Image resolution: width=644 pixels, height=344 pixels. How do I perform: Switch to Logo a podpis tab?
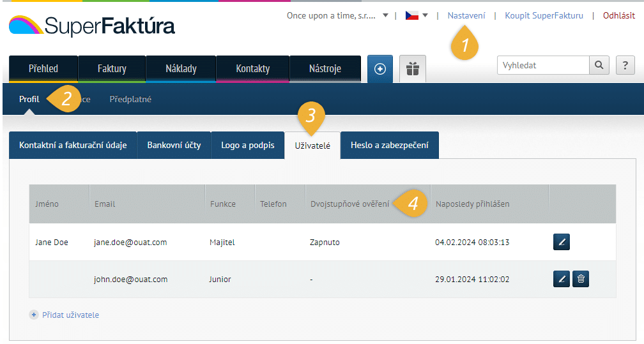[x=248, y=146]
